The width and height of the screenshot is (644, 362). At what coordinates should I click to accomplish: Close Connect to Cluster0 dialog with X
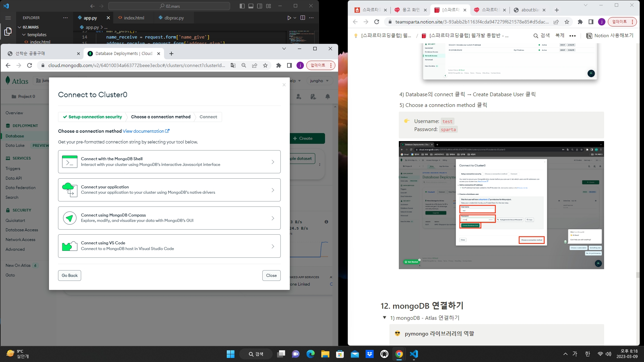tap(284, 85)
